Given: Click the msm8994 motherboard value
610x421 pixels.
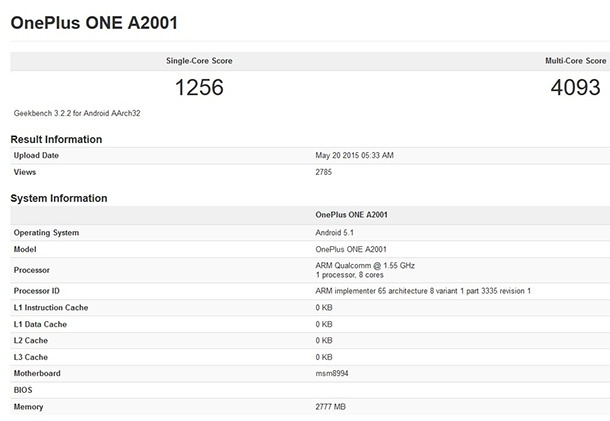Looking at the screenshot, I should (x=332, y=373).
